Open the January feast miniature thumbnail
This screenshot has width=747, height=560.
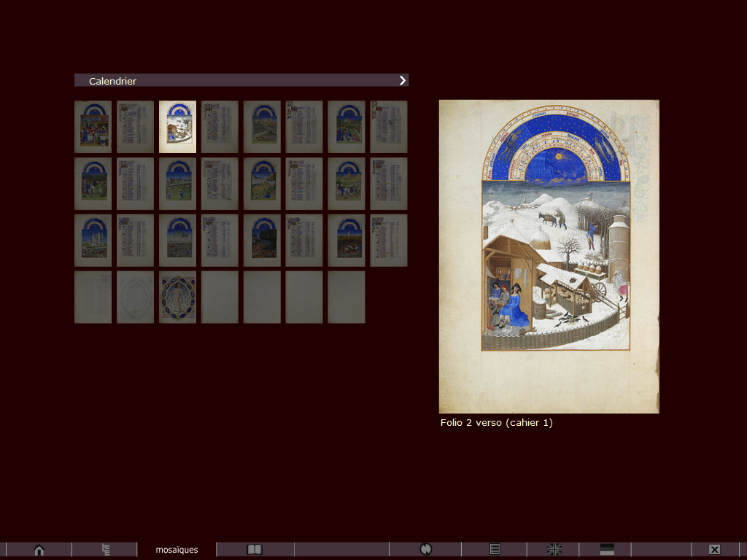93,127
